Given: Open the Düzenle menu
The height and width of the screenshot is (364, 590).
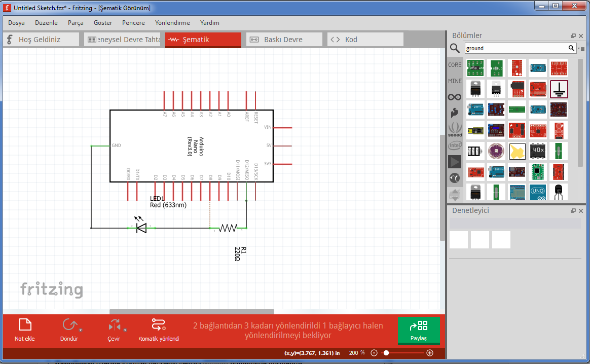Looking at the screenshot, I should [x=46, y=23].
